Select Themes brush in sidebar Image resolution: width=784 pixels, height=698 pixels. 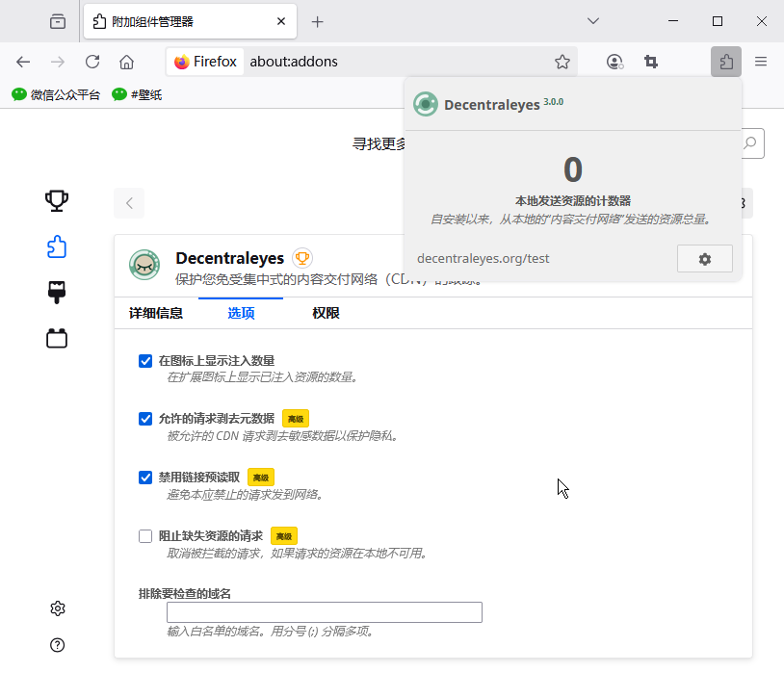coord(57,293)
